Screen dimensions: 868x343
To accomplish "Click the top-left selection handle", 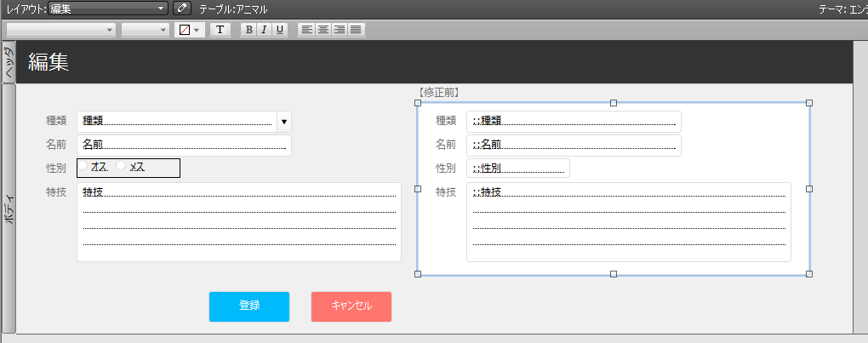I will pos(418,103).
